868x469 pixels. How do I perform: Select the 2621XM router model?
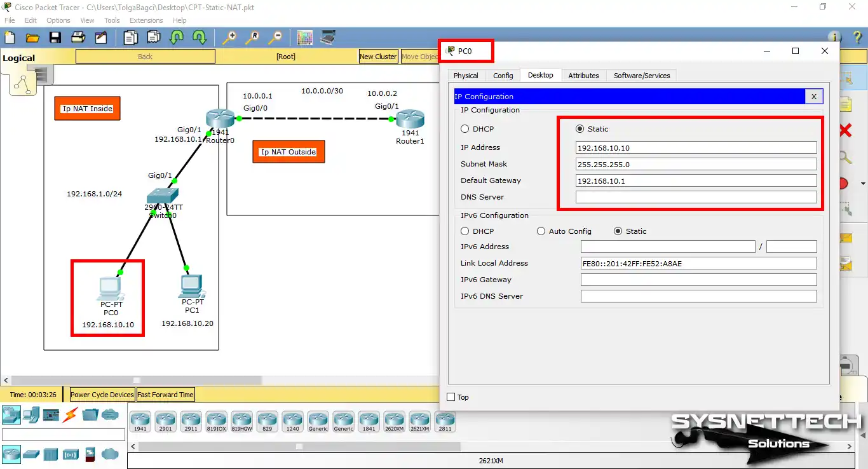coord(419,421)
